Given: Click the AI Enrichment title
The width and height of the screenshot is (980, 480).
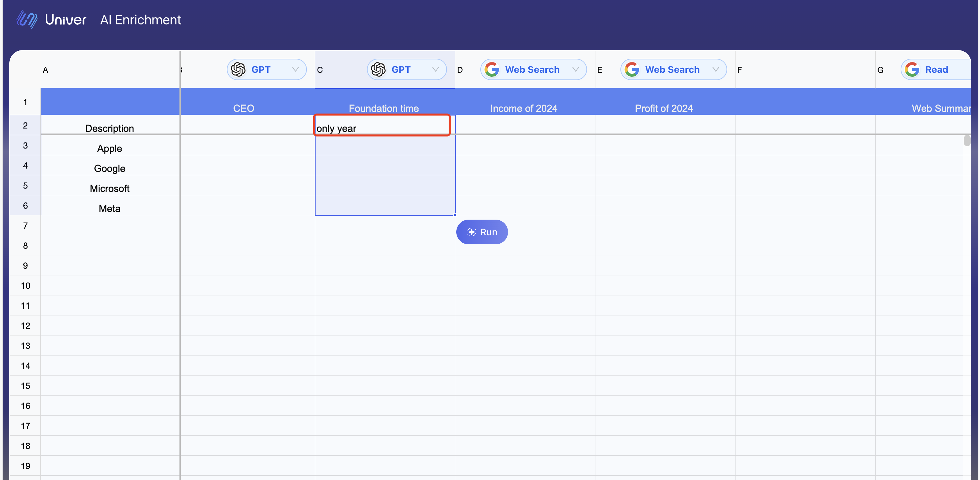Looking at the screenshot, I should click(140, 20).
